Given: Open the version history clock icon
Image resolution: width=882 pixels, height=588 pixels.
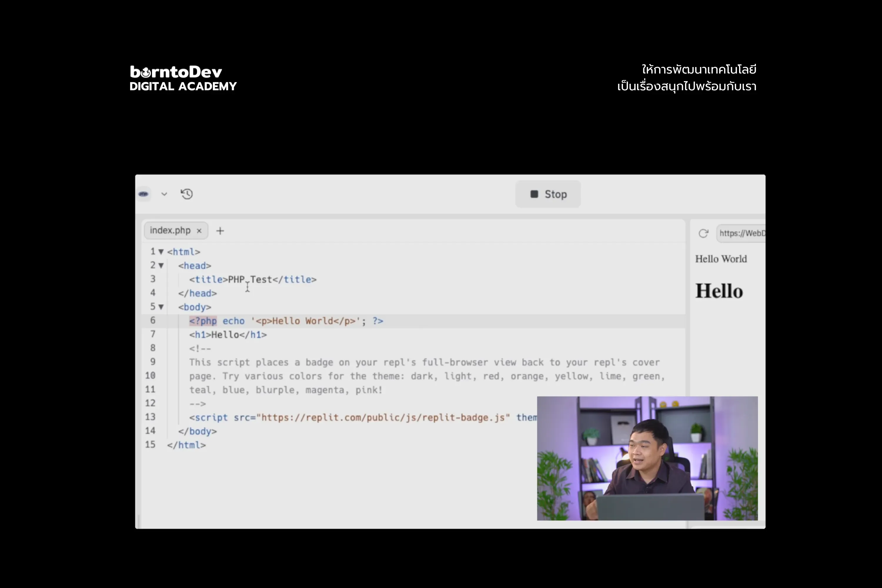Looking at the screenshot, I should point(187,194).
